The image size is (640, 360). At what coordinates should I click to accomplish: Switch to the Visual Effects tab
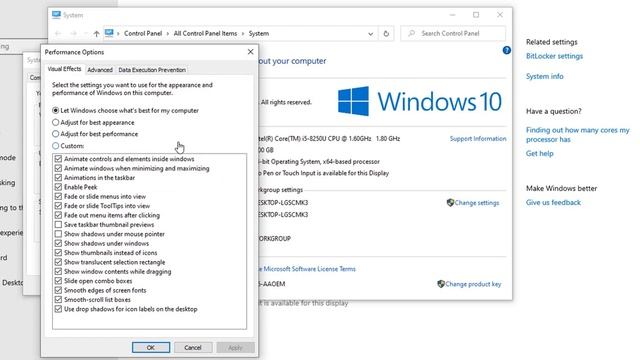click(64, 69)
